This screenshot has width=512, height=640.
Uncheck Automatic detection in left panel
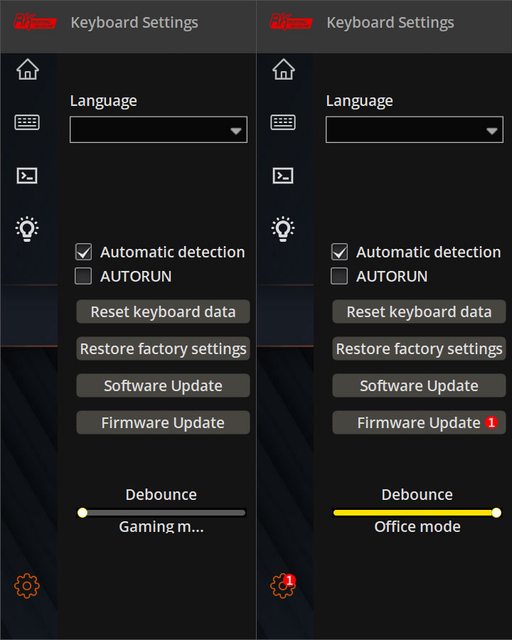tap(84, 252)
